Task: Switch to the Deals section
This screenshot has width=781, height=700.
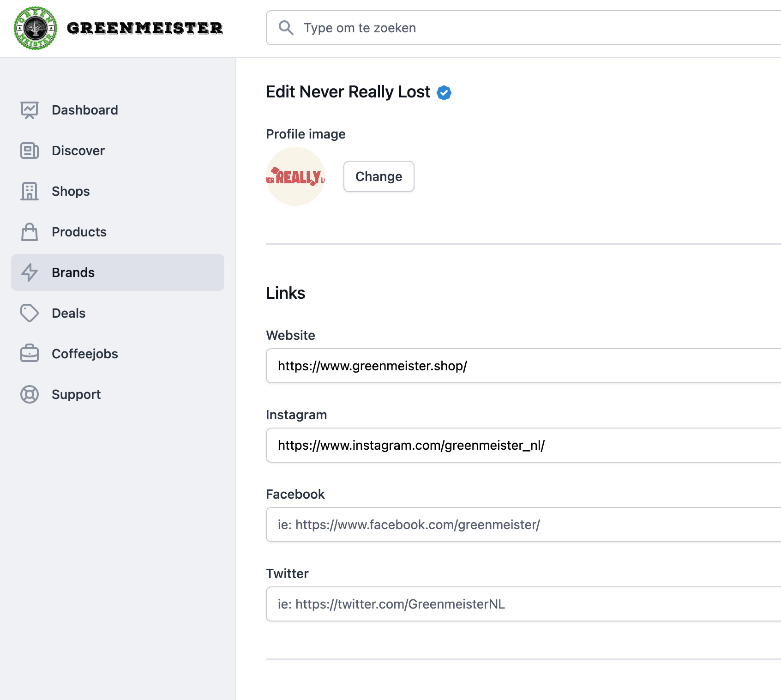Action: click(x=68, y=313)
